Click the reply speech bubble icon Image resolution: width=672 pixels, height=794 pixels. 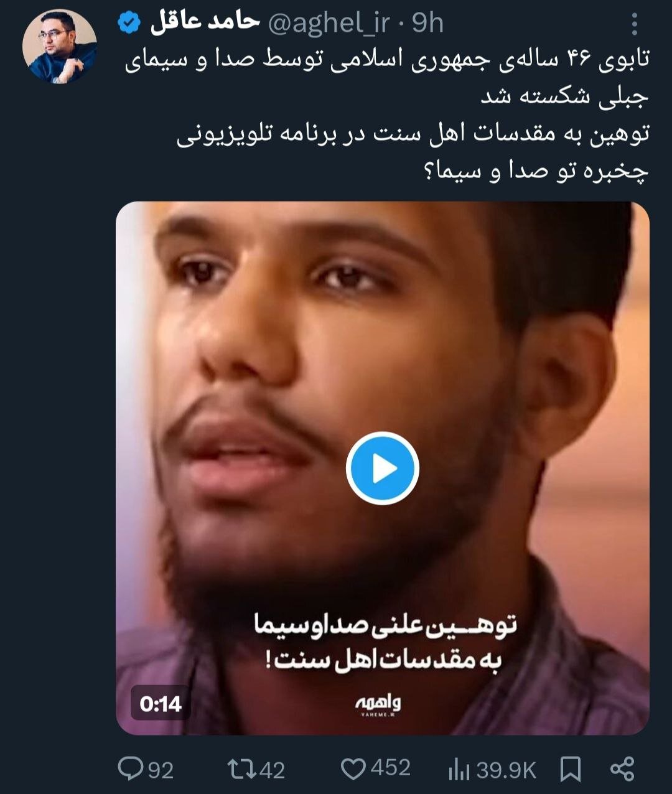click(130, 769)
